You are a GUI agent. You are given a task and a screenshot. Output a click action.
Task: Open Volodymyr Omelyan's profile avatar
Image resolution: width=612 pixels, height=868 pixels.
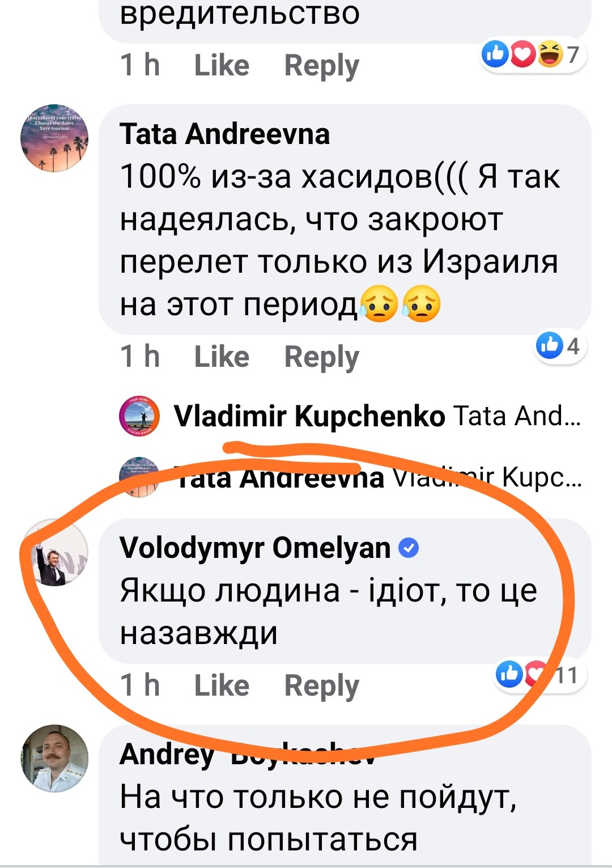[x=54, y=553]
